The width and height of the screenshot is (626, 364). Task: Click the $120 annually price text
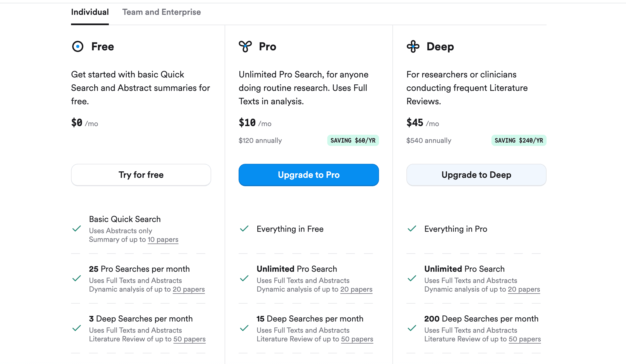260,140
